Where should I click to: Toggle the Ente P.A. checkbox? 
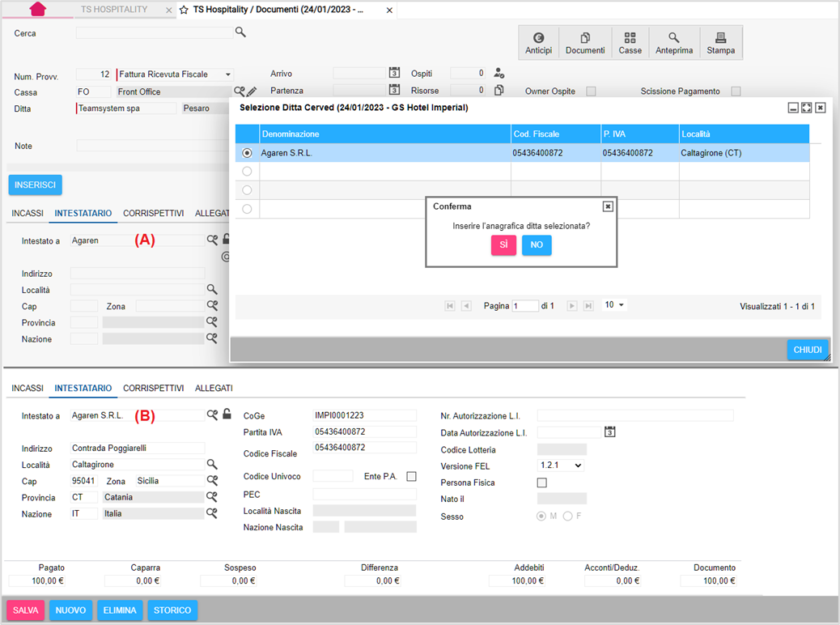(x=411, y=476)
